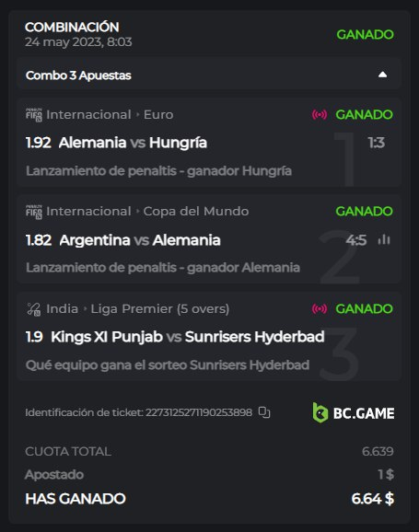Open statistics icon for Argentina vs Alemania
The width and height of the screenshot is (419, 532).
tap(384, 239)
